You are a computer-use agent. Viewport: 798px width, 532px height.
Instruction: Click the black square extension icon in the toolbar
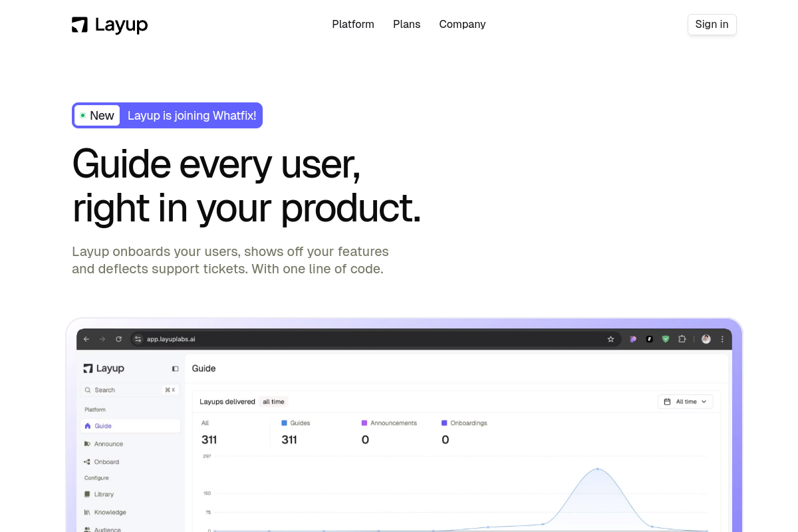coord(650,339)
